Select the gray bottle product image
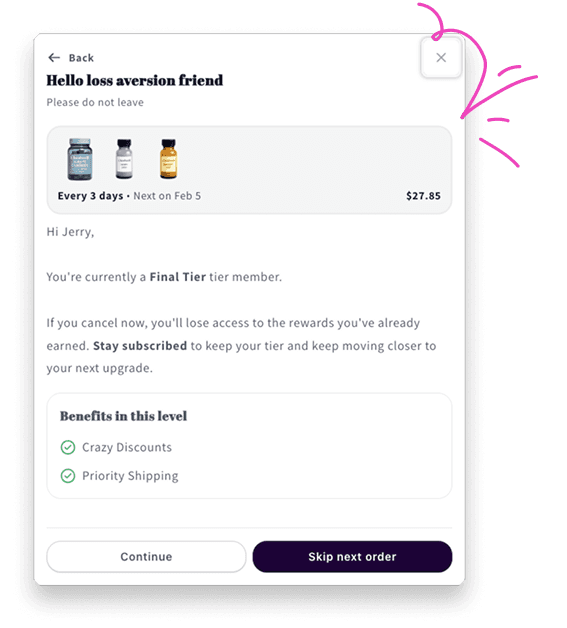This screenshot has width=567, height=628. coord(124,159)
